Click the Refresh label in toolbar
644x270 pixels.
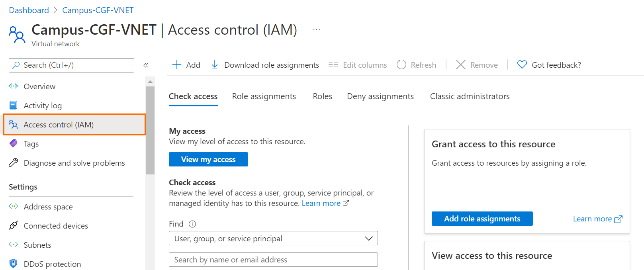point(423,65)
